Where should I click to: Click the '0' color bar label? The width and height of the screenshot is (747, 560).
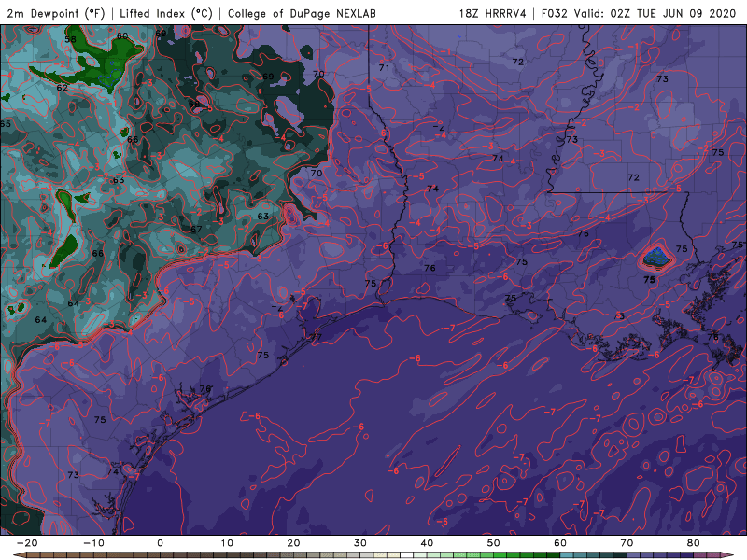pyautogui.click(x=160, y=543)
